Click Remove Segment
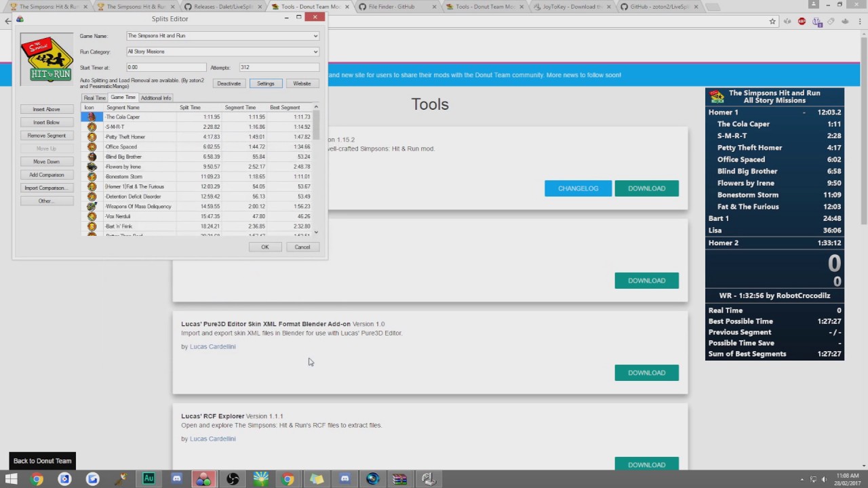868x488 pixels. tap(46, 136)
